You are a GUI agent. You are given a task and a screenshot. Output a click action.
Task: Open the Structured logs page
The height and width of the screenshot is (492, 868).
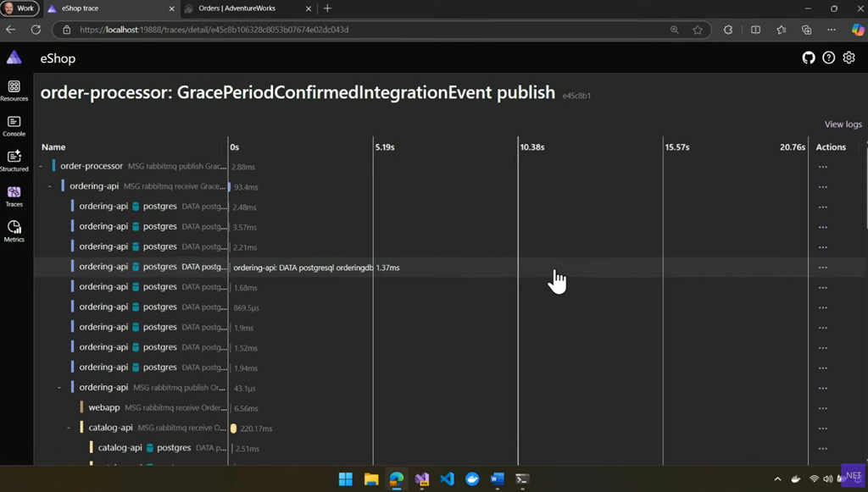click(14, 161)
